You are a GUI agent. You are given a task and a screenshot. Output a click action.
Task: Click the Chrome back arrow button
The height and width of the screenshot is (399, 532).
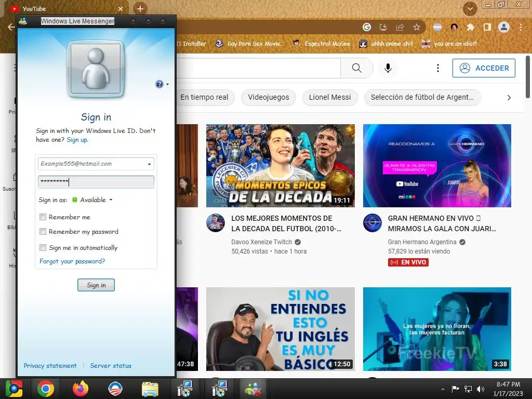[x=11, y=27]
